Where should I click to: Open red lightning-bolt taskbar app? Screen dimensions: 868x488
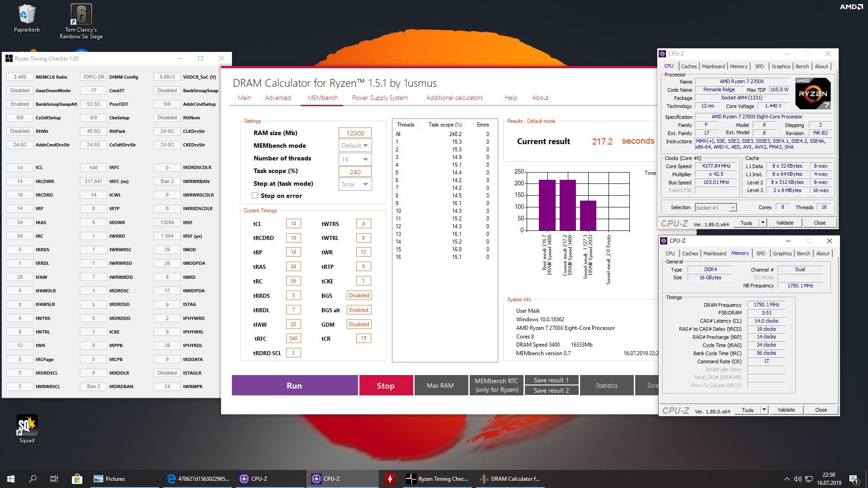coord(390,479)
